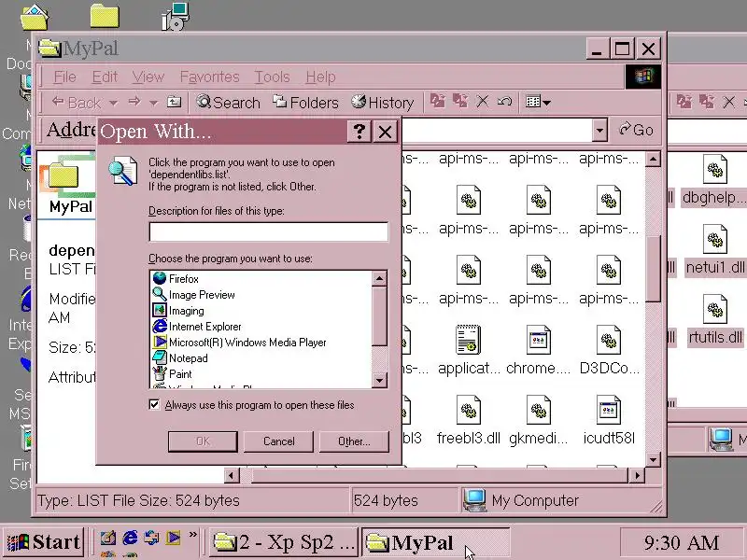Click the Other... button
Screen dimensions: 747x560
(354, 441)
